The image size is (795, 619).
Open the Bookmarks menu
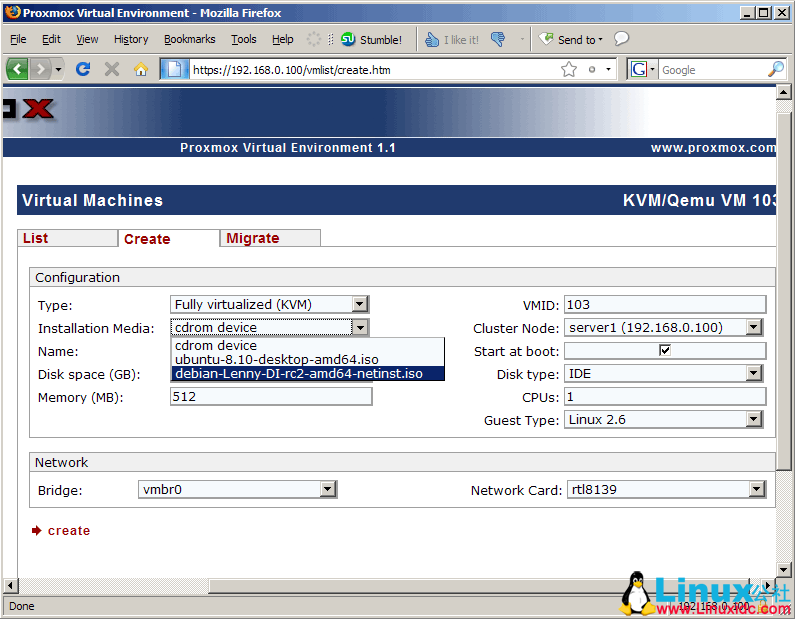coord(189,39)
